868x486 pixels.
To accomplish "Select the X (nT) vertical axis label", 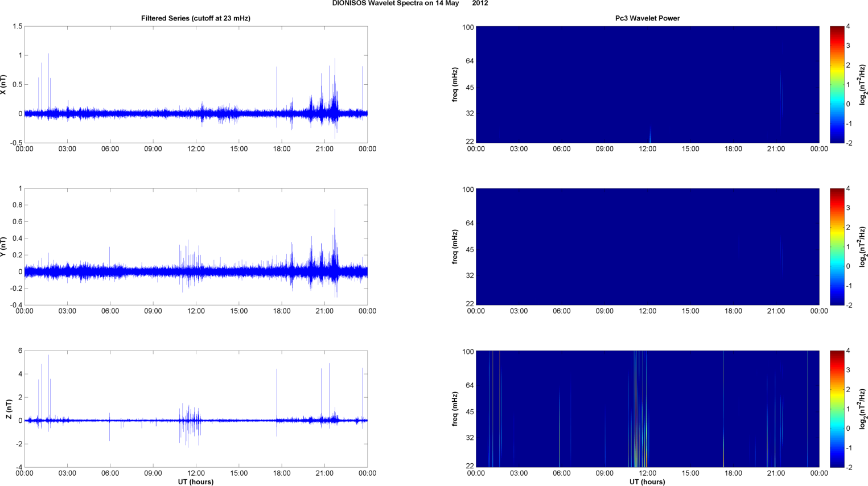I will (4, 84).
